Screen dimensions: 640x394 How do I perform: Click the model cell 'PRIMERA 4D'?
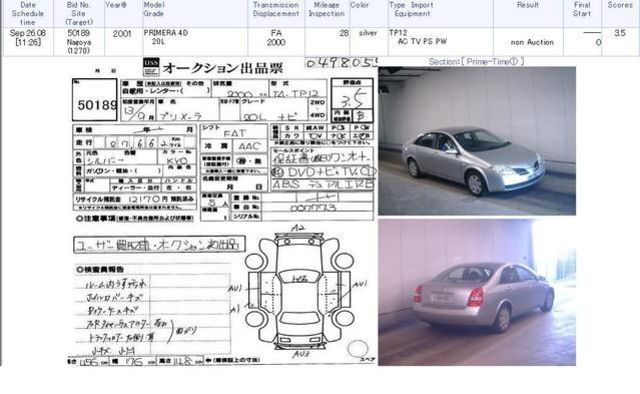click(x=166, y=33)
